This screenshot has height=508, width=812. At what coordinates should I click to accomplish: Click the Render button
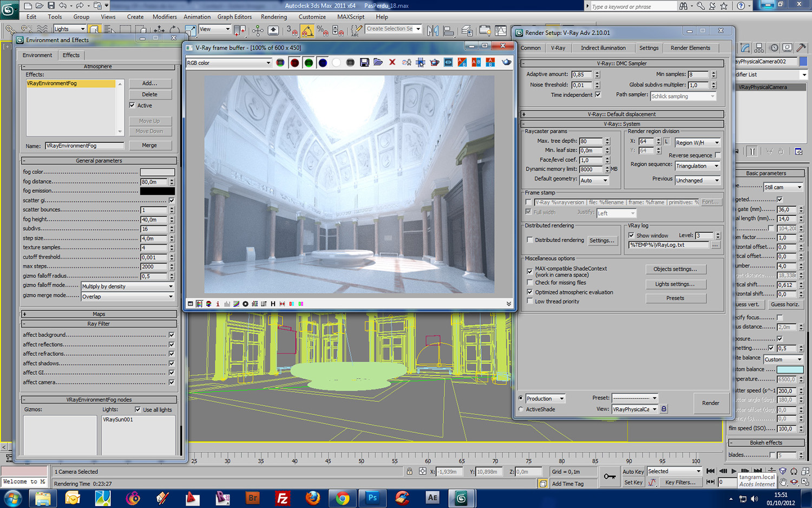coord(710,403)
